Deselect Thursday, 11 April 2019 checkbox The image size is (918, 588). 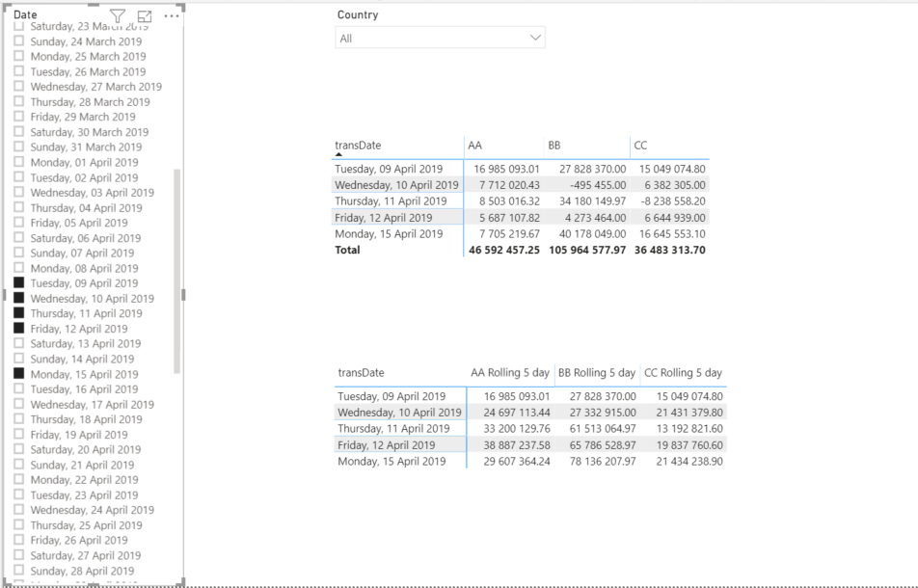(x=18, y=313)
